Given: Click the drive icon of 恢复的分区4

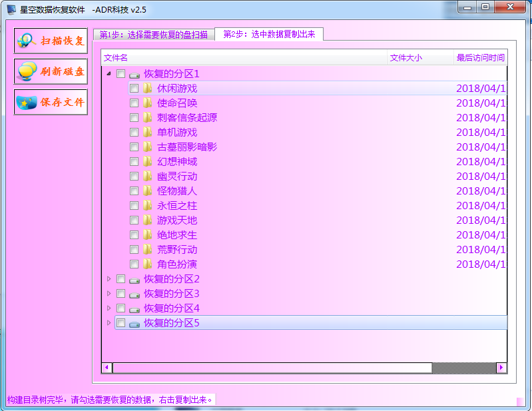Looking at the screenshot, I should point(134,309).
